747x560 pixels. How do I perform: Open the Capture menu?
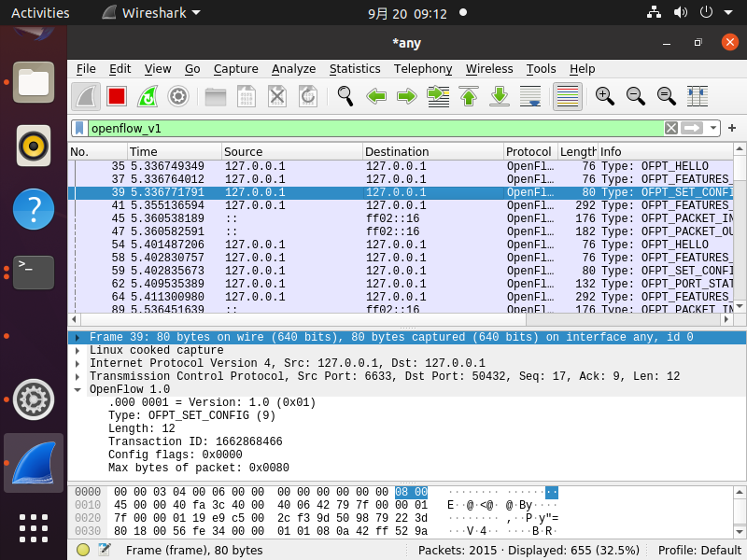click(x=236, y=69)
